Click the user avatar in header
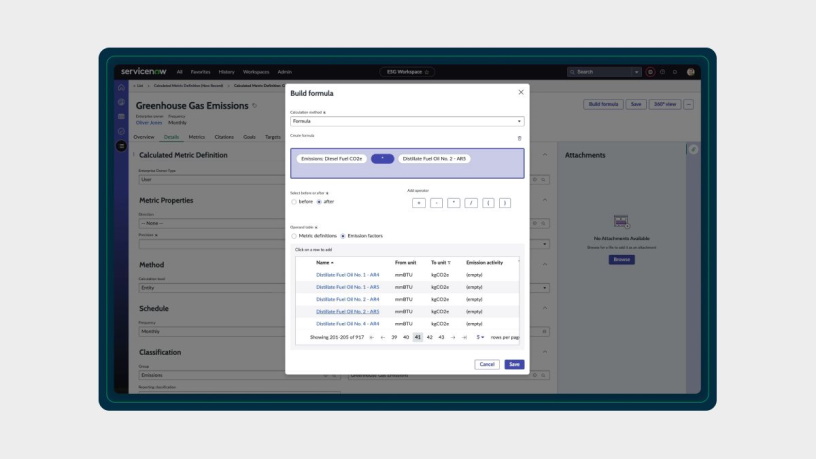816x459 pixels. (x=691, y=72)
